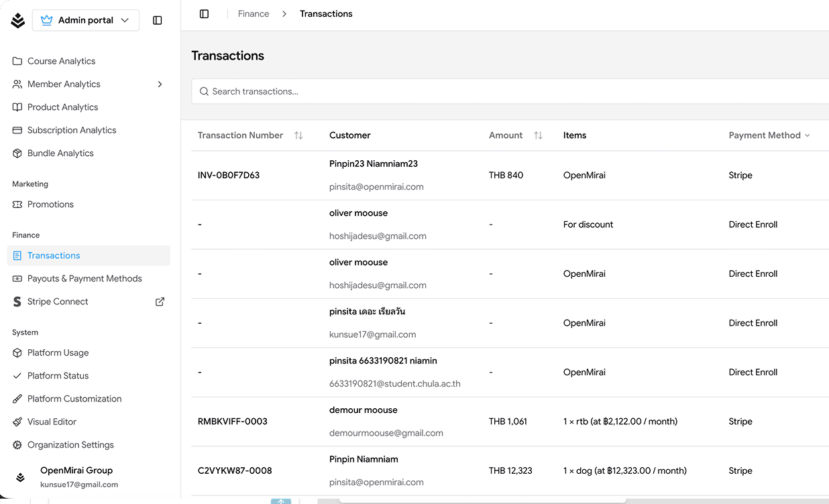Click the Transaction Number column header

pyautogui.click(x=240, y=135)
